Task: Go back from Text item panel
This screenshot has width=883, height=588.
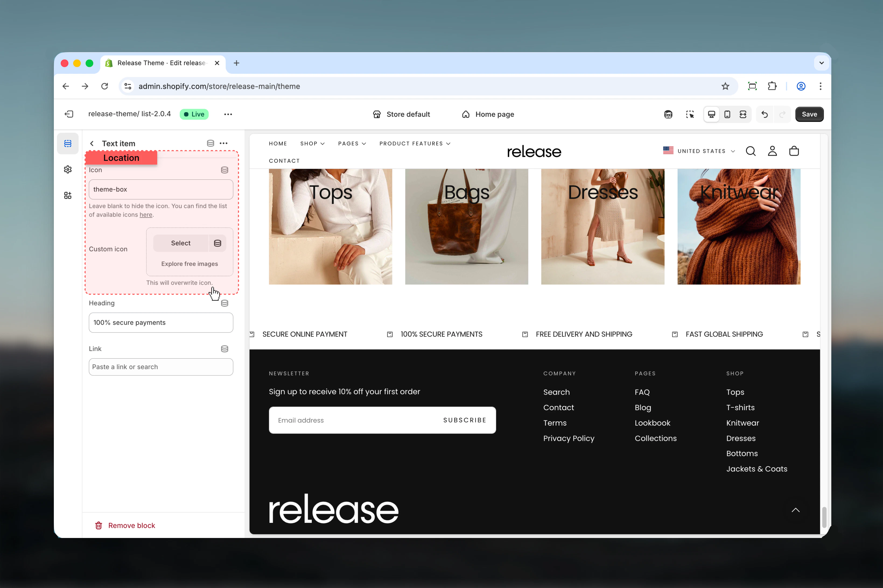Action: [92, 143]
